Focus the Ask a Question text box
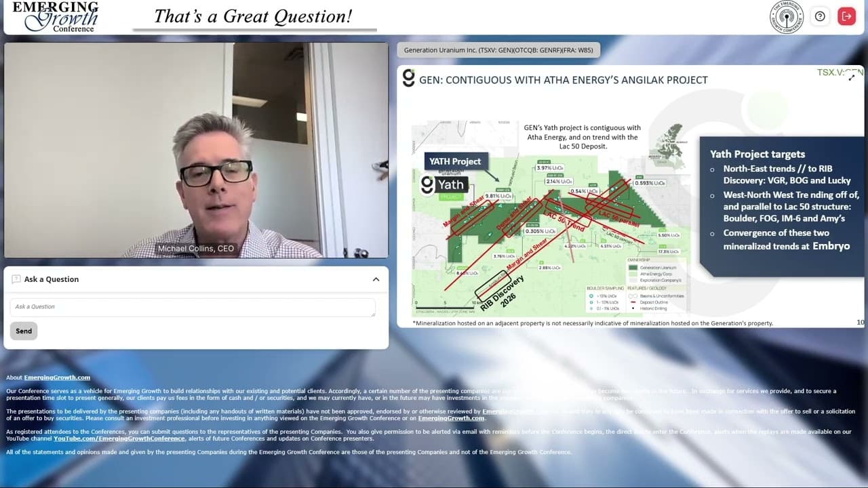 click(193, 307)
